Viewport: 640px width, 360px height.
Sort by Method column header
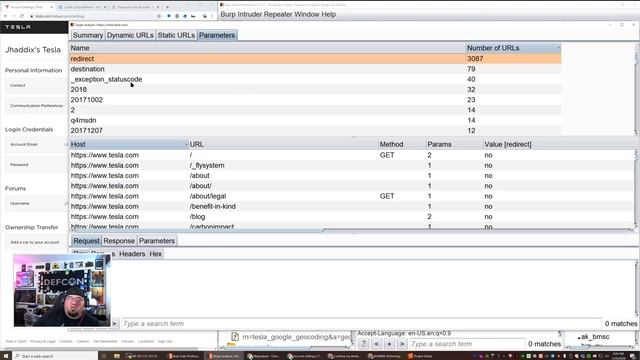pos(402,144)
